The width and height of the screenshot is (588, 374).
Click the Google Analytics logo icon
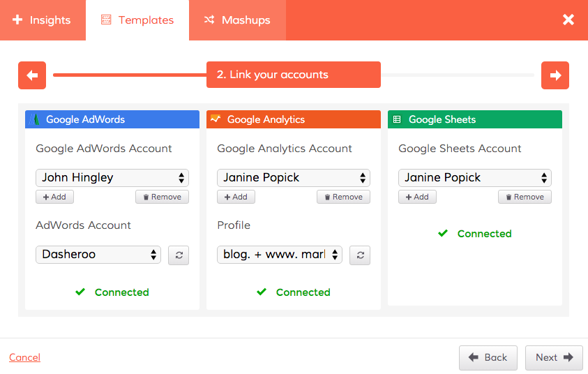[216, 119]
